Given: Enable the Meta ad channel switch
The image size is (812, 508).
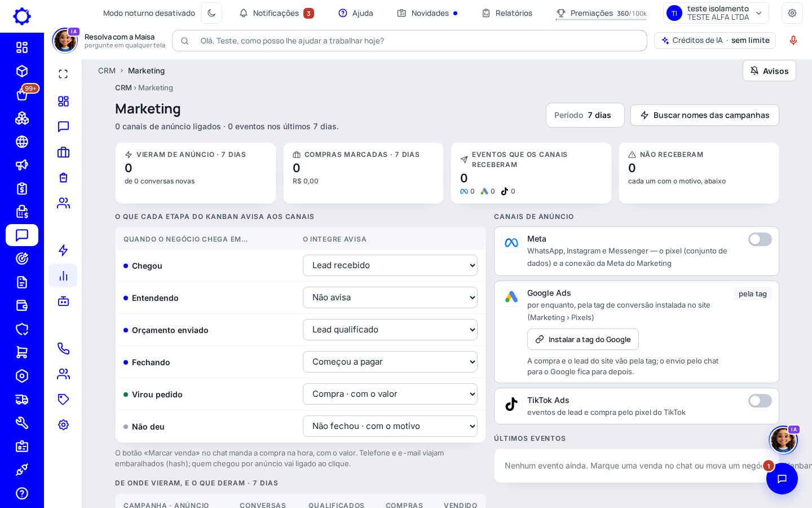Looking at the screenshot, I should tap(760, 239).
